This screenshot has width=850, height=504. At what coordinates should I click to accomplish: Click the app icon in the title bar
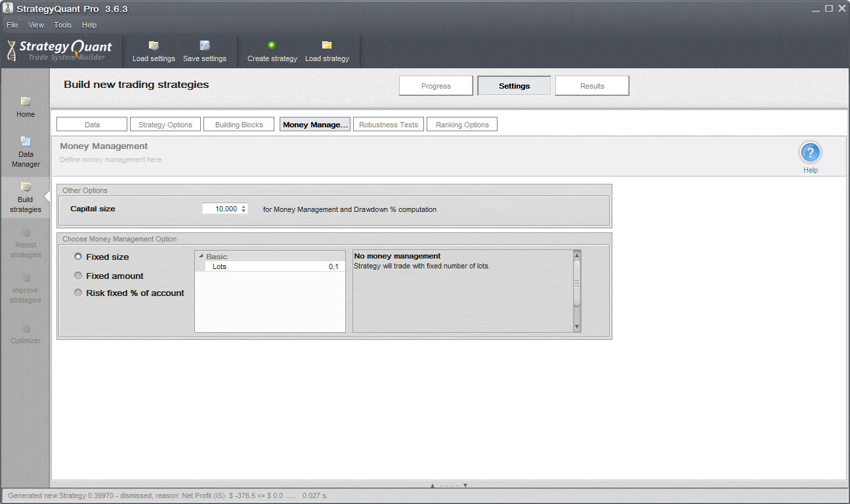(8, 9)
